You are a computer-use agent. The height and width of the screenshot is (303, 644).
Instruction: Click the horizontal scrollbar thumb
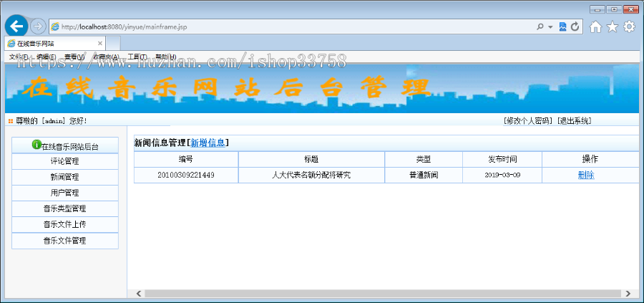[x=383, y=294]
